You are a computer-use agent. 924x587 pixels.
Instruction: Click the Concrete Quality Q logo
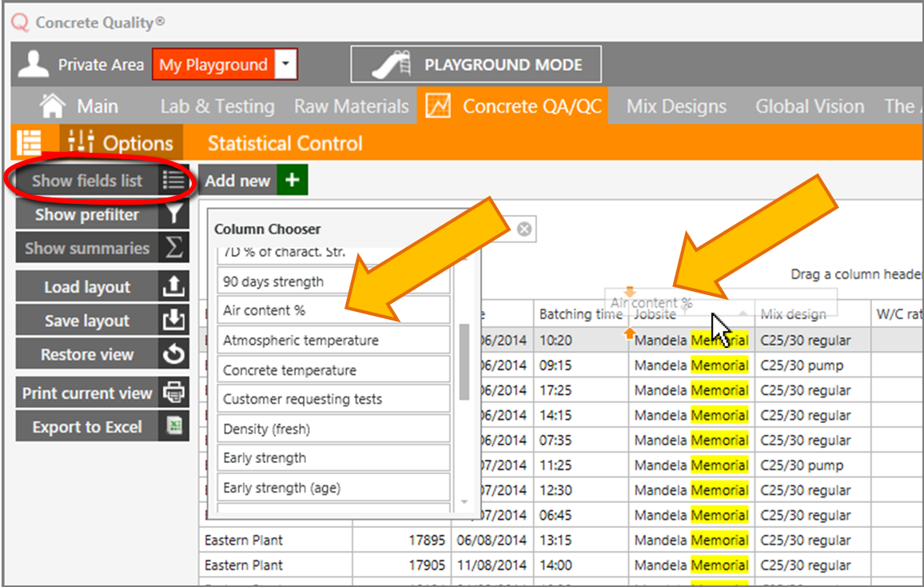pyautogui.click(x=20, y=23)
